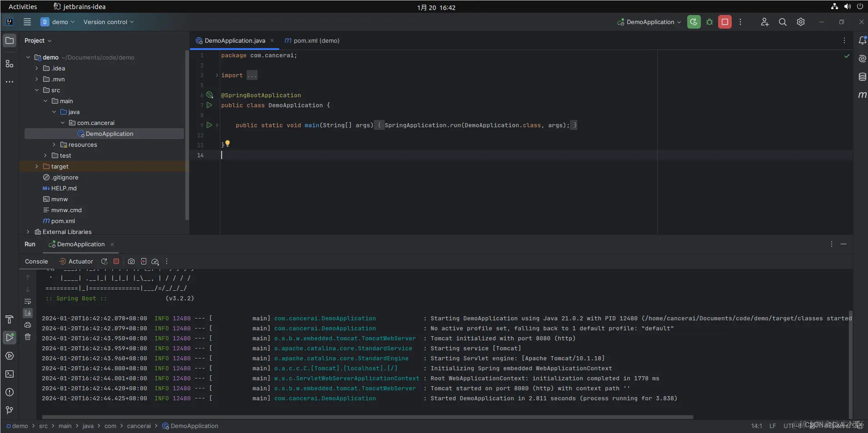Open the Terminal tool window
868x433 pixels.
tap(10, 374)
